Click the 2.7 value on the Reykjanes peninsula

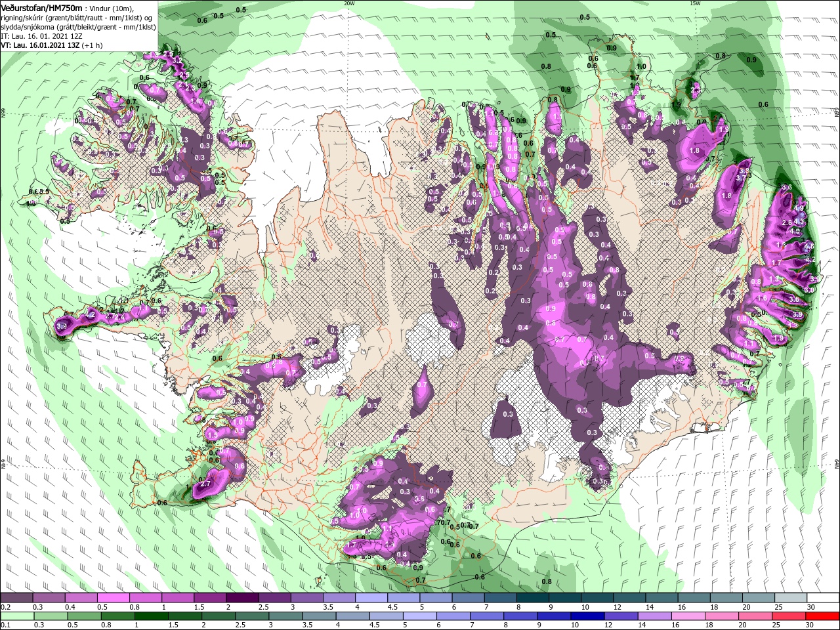[204, 484]
